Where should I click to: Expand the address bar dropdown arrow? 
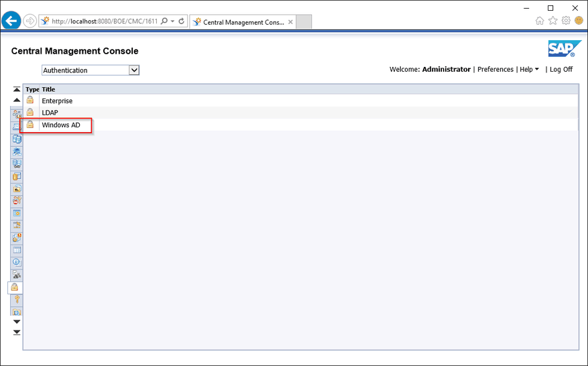pos(172,21)
